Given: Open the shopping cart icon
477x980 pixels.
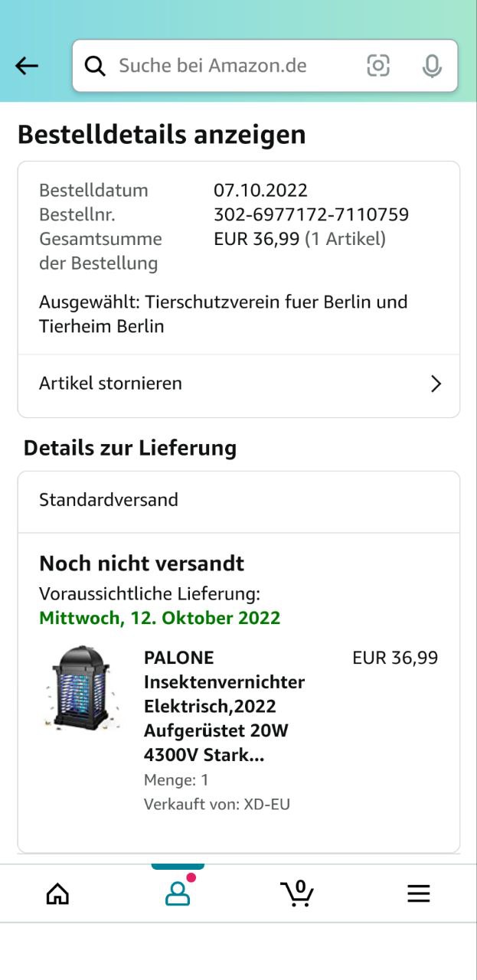Looking at the screenshot, I should coord(297,893).
